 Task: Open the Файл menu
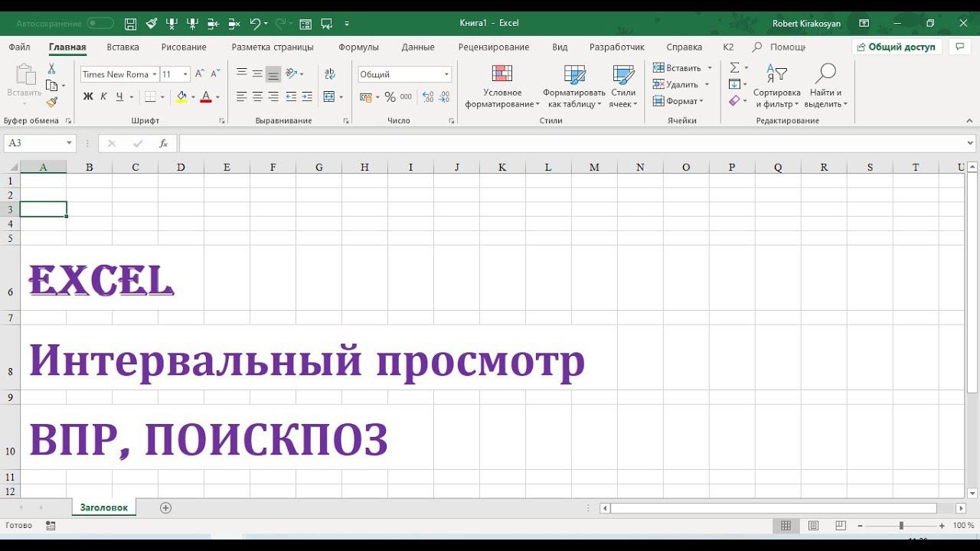click(x=20, y=47)
